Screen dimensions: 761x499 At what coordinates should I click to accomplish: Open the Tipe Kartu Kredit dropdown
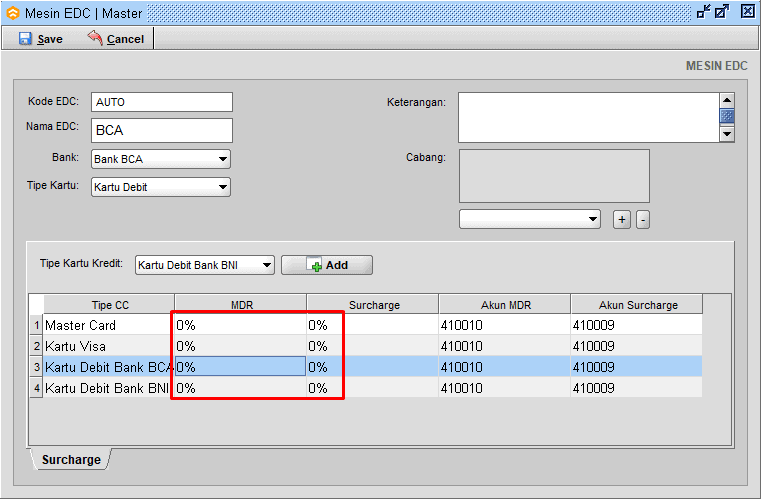[x=204, y=265]
